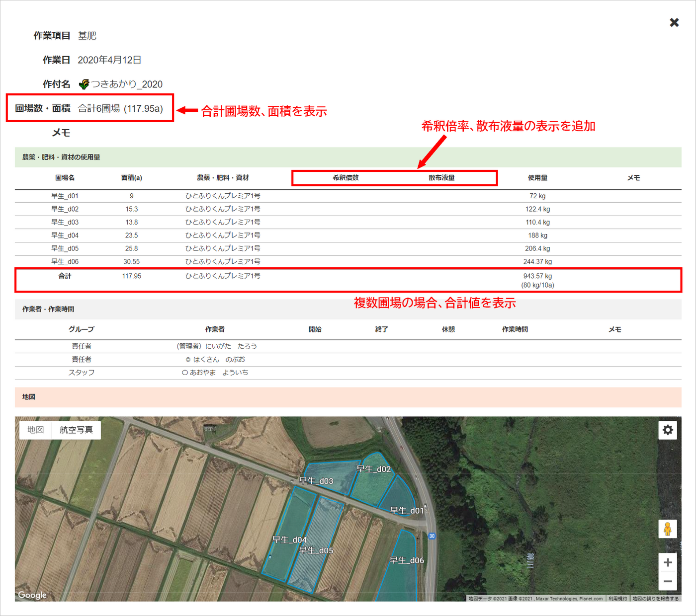Zoom out the map with minus button

pos(668,581)
